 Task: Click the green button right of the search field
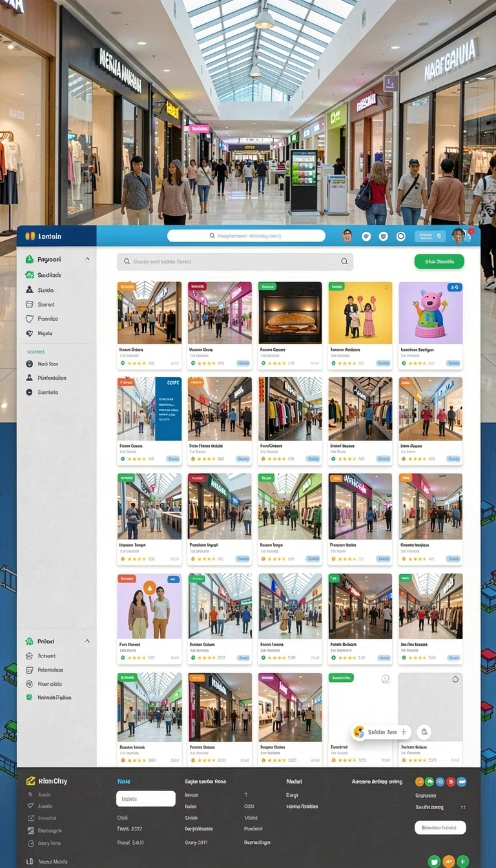point(439,262)
